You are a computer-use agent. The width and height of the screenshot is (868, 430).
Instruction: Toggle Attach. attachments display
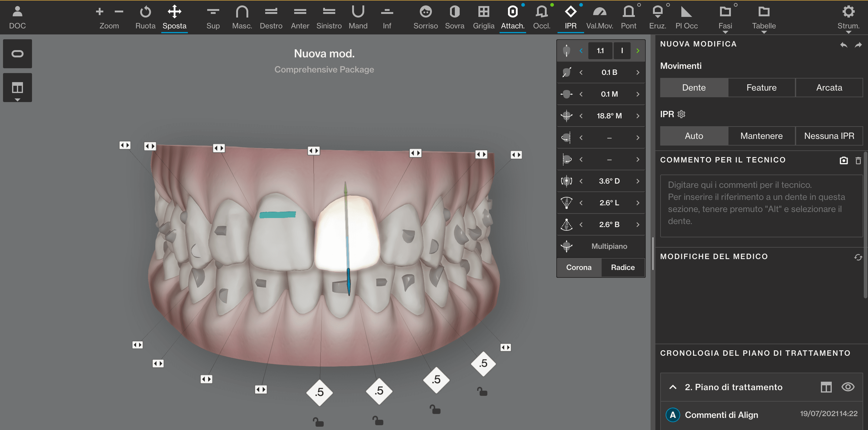tap(513, 18)
